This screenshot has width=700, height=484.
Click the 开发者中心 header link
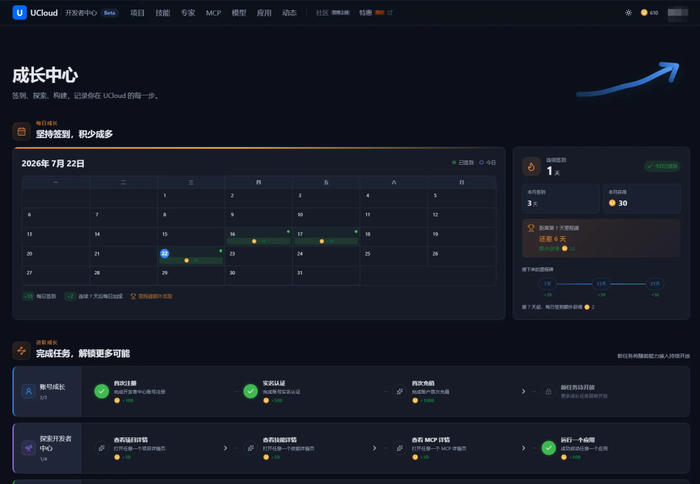[x=81, y=13]
